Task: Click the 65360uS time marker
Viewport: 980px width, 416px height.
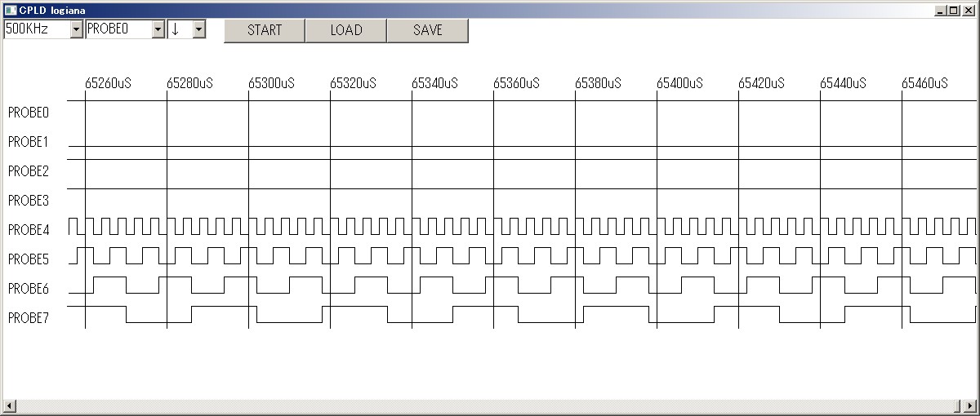Action: 516,83
